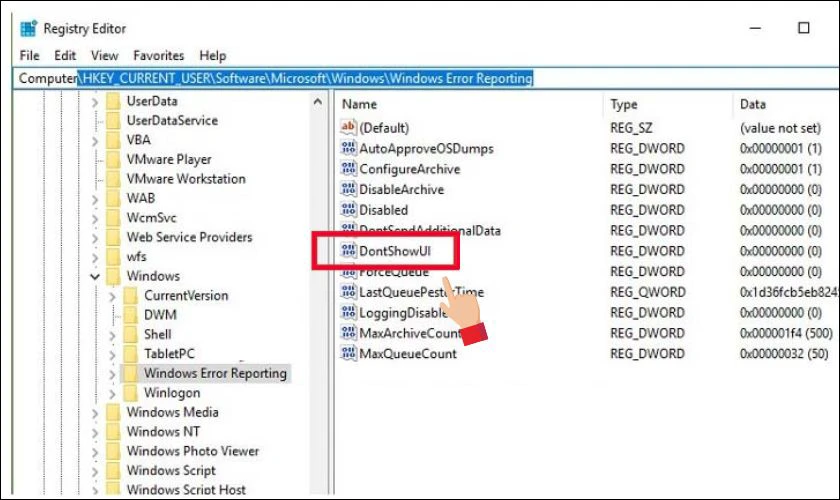Select the Windows Error Reporting tree item
This screenshot has height=500, width=840.
215,373
